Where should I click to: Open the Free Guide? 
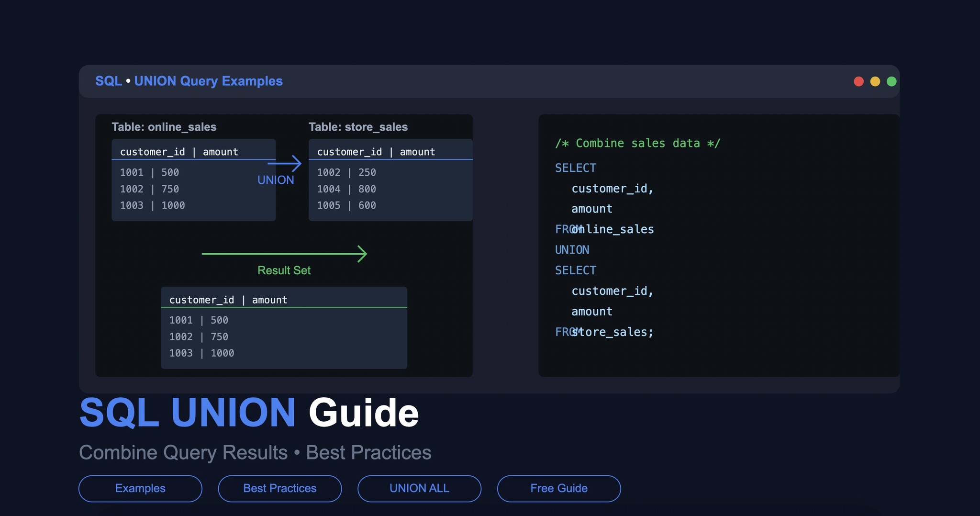coord(559,488)
